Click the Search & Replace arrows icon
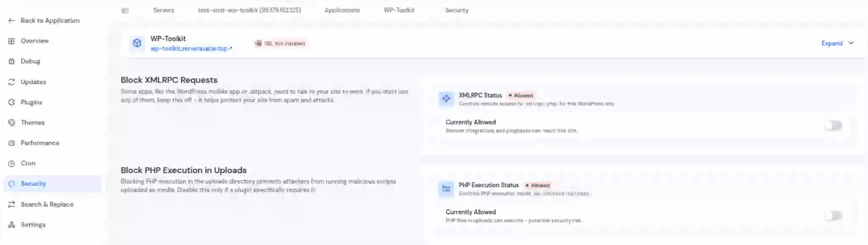The height and width of the screenshot is (245, 868). click(x=11, y=204)
